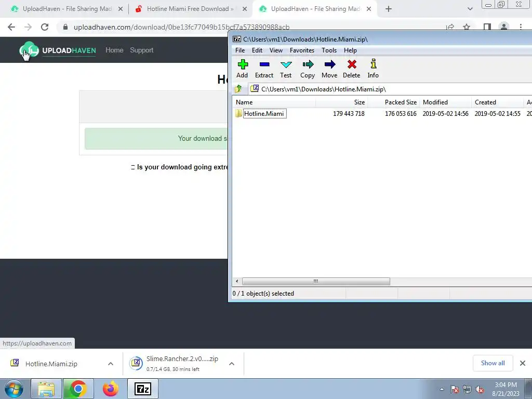Close the Hotline Miami Free Download tab

pos(245,9)
